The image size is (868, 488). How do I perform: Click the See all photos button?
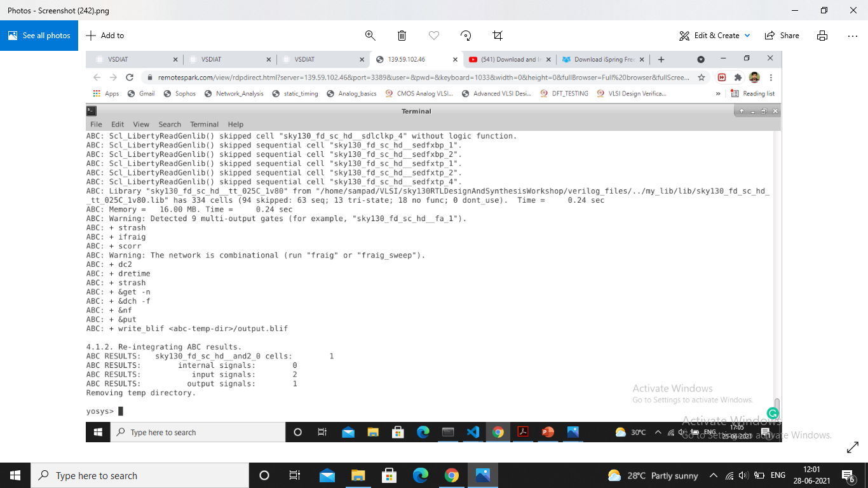click(39, 35)
